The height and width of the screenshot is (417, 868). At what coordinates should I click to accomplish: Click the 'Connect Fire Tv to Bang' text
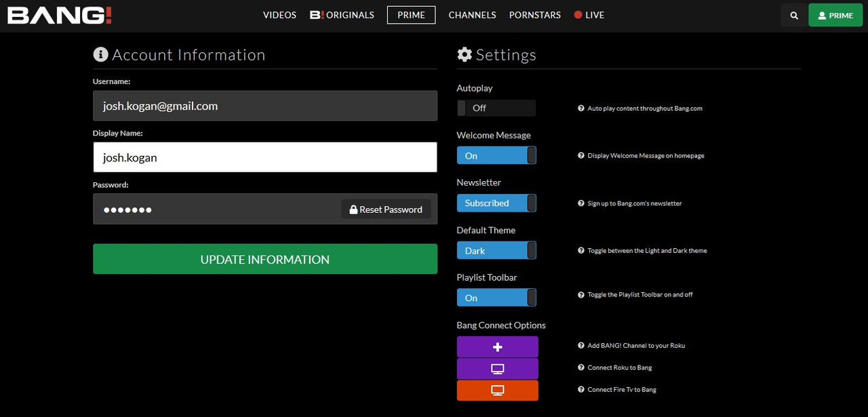pos(622,390)
